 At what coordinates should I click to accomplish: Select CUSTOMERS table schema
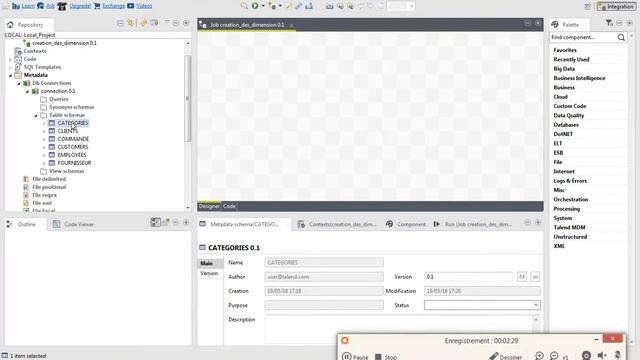tap(73, 147)
